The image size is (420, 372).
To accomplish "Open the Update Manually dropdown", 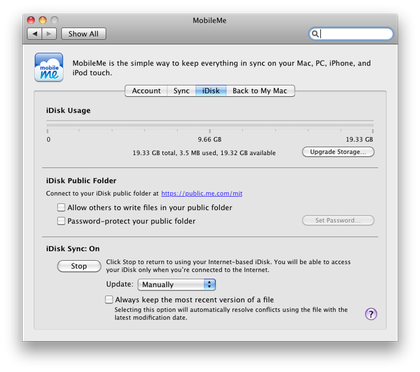I will tap(177, 285).
